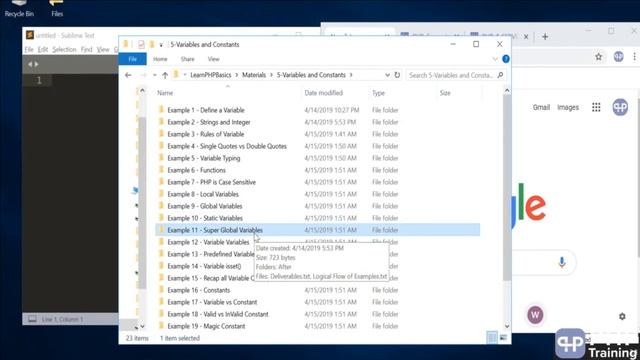This screenshot has width=640, height=360.
Task: Open Sublime Text Edit menu
Action: pos(43,49)
